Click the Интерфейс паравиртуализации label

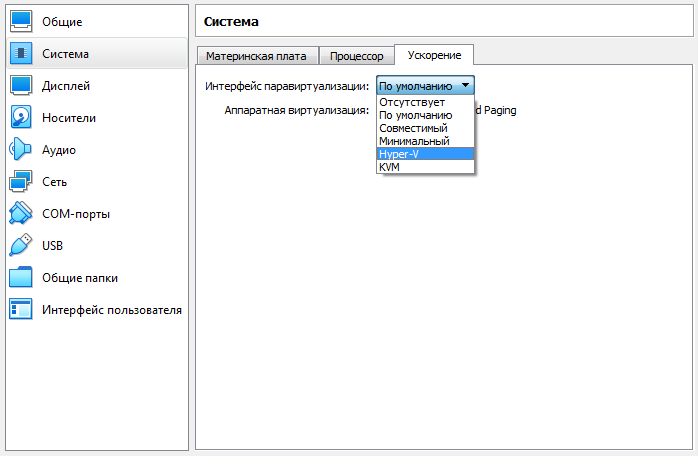(287, 86)
